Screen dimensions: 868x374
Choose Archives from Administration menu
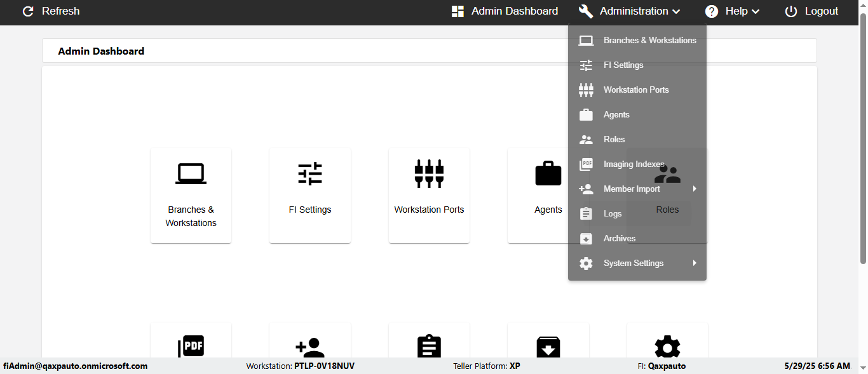click(x=637, y=239)
